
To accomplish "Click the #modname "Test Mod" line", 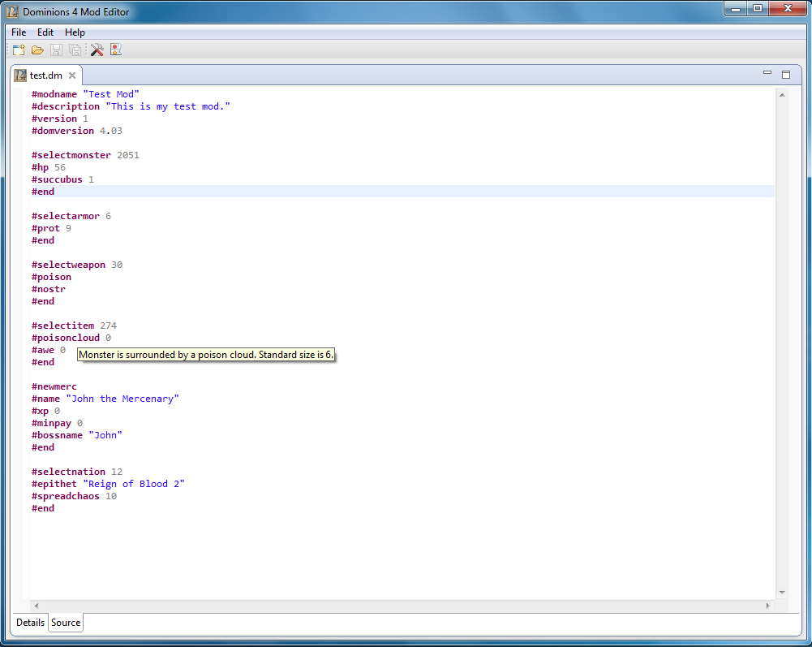I will (x=85, y=94).
